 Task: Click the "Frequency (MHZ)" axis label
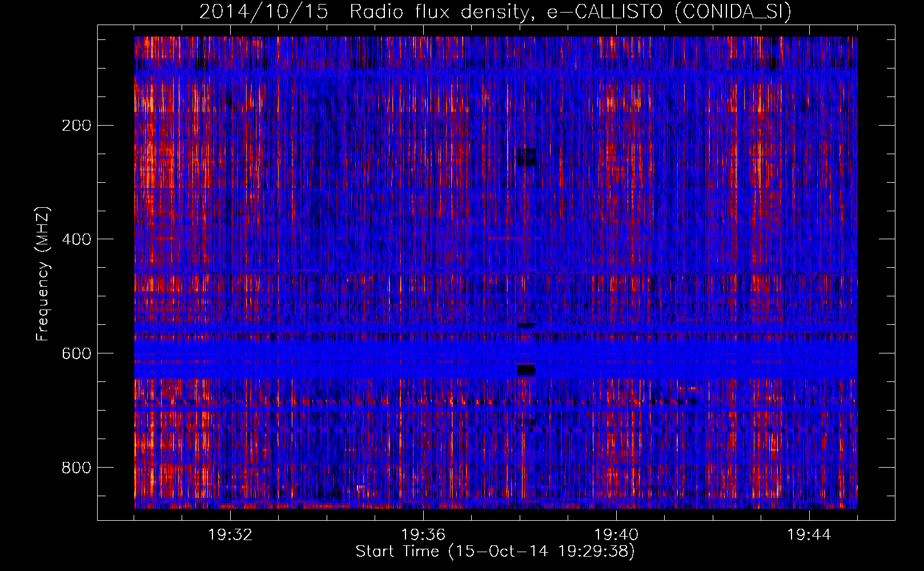[x=42, y=274]
